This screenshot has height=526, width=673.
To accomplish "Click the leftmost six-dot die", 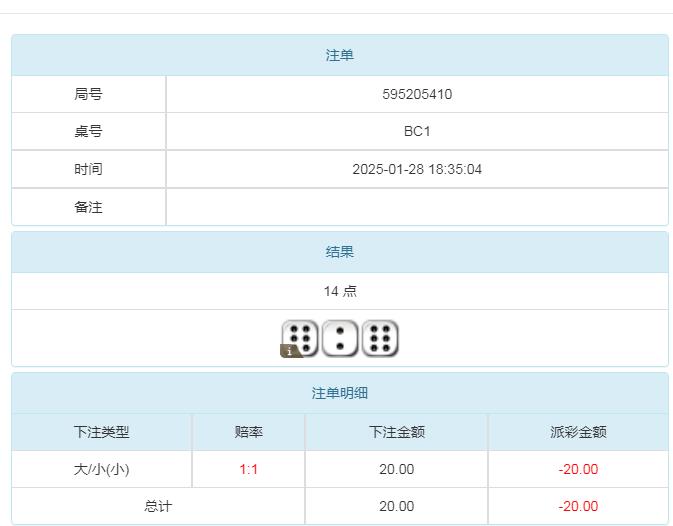I will (301, 337).
